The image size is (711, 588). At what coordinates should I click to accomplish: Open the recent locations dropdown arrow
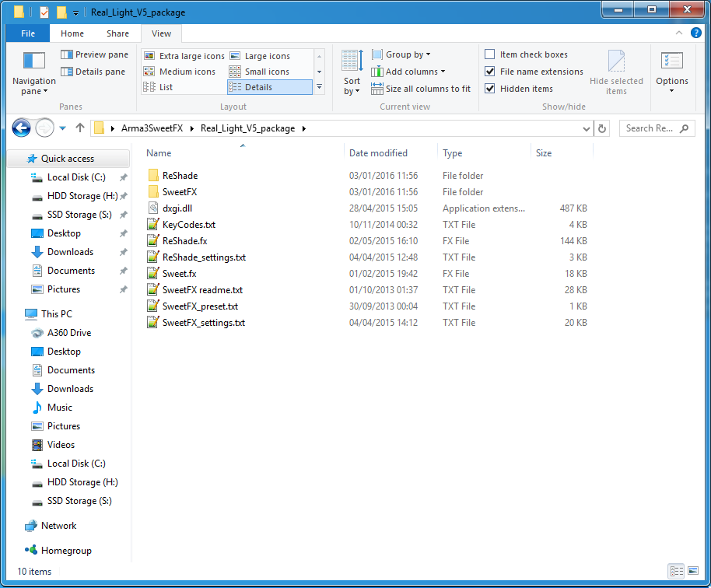62,128
